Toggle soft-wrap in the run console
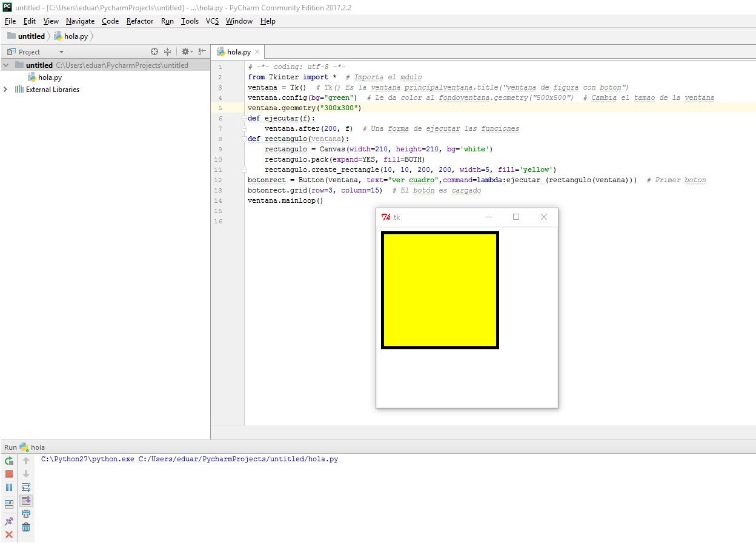This screenshot has width=756, height=543. [26, 487]
